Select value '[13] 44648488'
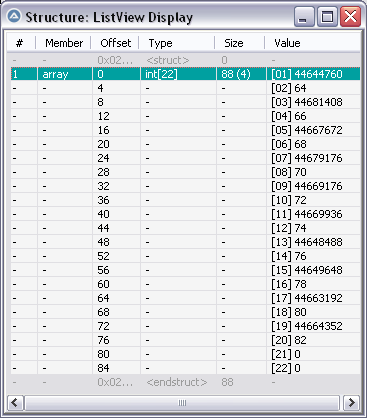The image size is (367, 418). 307,242
